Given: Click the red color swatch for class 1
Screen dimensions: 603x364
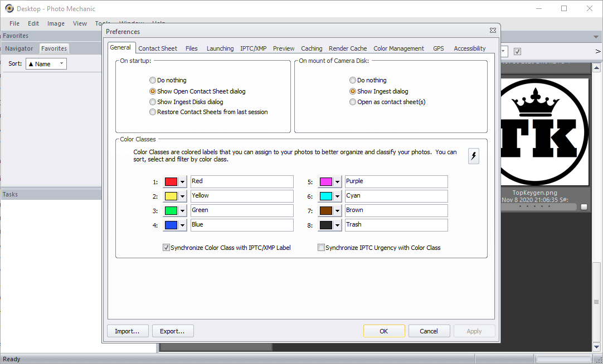Looking at the screenshot, I should (x=171, y=181).
